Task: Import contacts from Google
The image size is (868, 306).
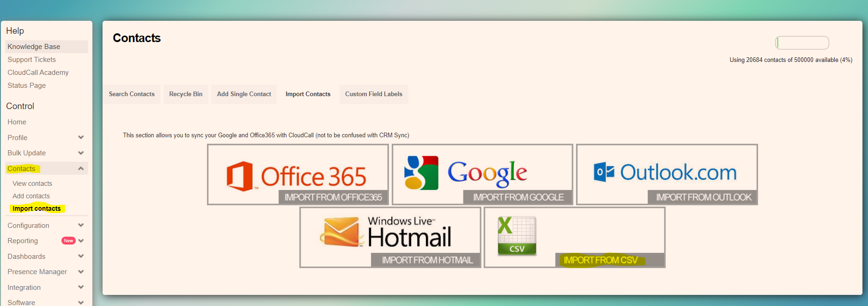Action: [518, 197]
